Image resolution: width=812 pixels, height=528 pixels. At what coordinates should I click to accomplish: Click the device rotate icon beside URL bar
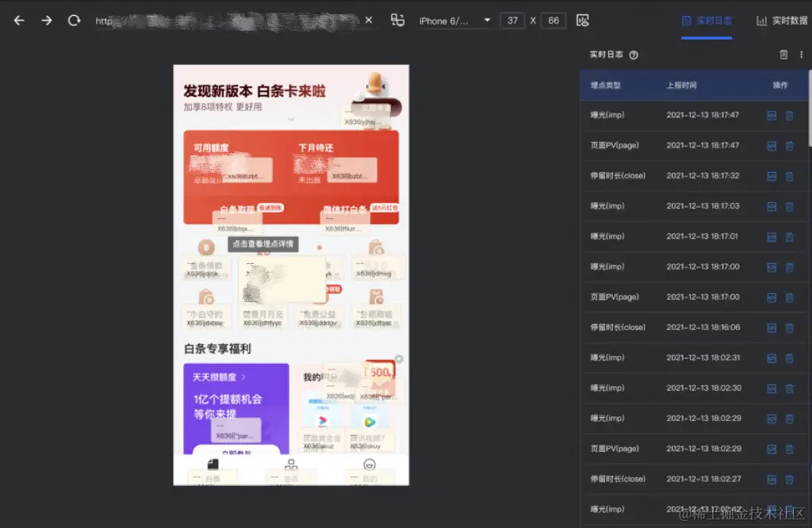click(397, 20)
